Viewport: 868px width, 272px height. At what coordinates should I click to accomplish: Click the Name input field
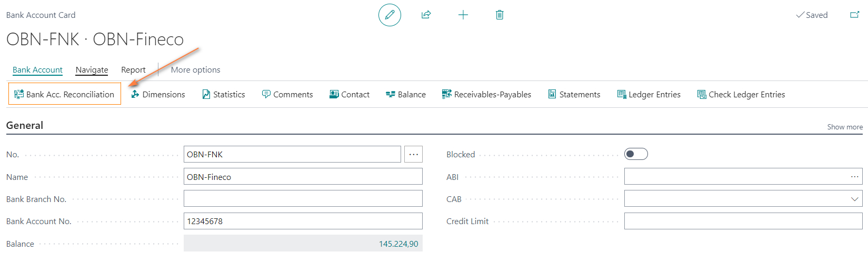coord(303,176)
